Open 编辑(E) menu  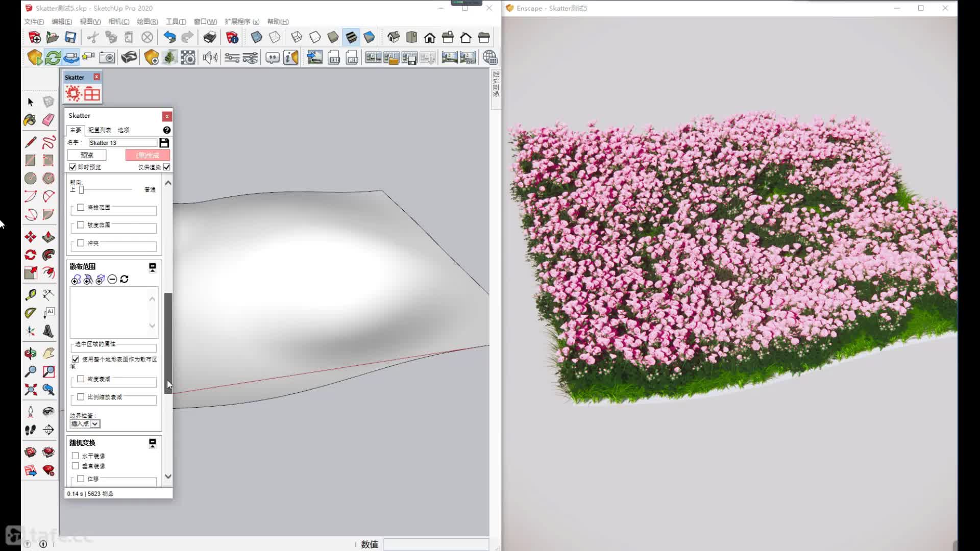coord(62,21)
